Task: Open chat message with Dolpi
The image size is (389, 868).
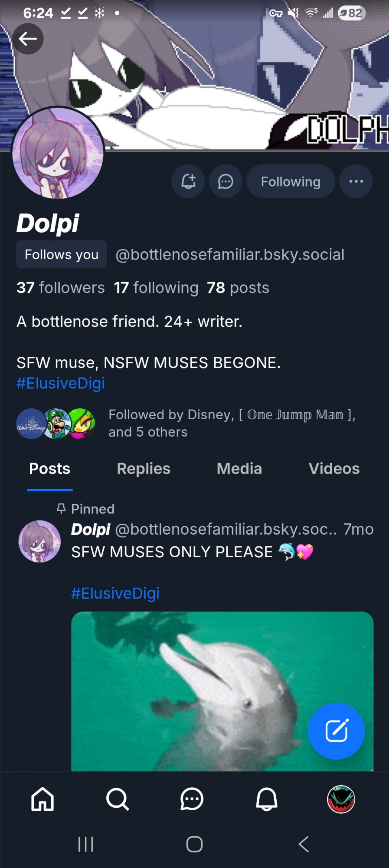Action: pos(226,181)
